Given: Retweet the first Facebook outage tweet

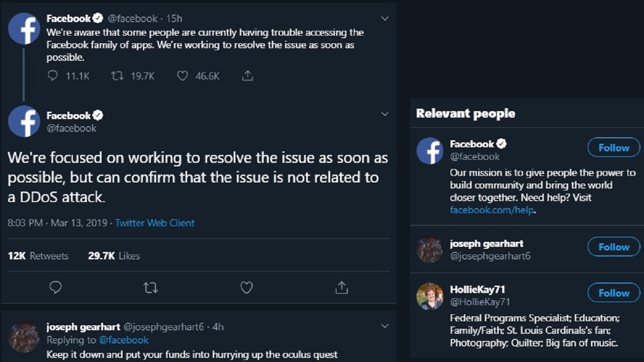Looking at the screenshot, I should [x=117, y=76].
